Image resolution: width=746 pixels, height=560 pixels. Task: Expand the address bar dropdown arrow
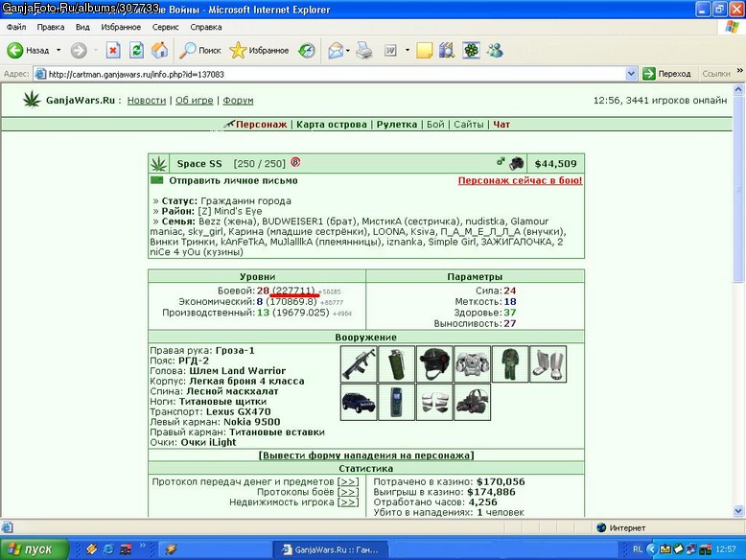tap(631, 74)
